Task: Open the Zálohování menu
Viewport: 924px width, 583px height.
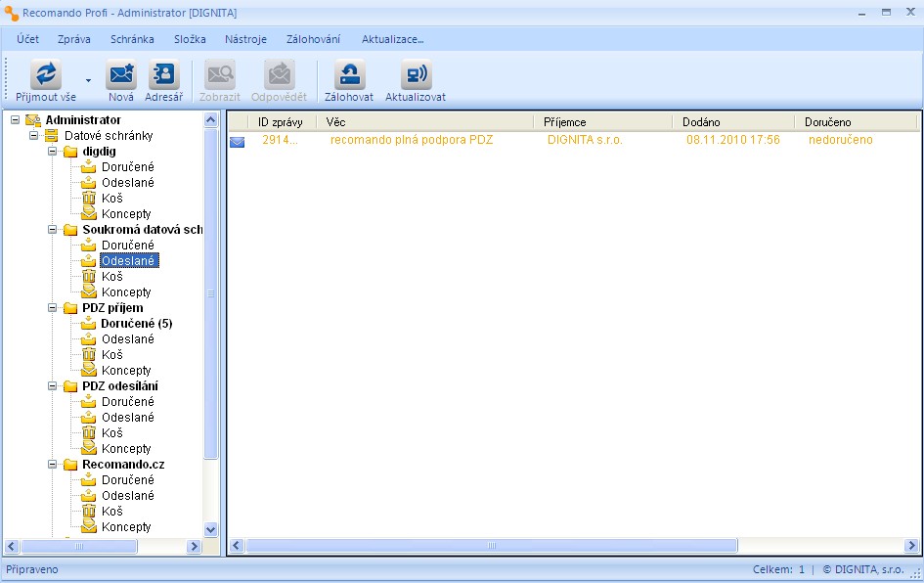Action: coord(314,39)
